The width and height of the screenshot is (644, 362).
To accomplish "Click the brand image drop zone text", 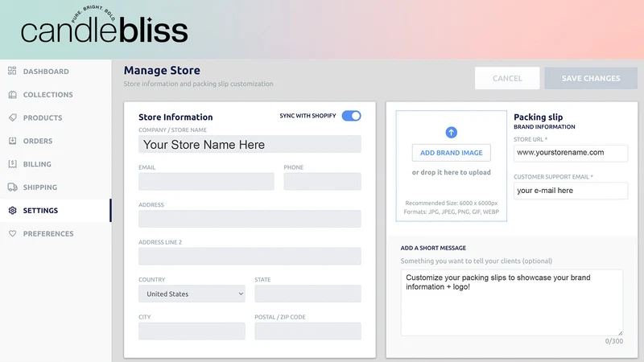I will [x=451, y=172].
